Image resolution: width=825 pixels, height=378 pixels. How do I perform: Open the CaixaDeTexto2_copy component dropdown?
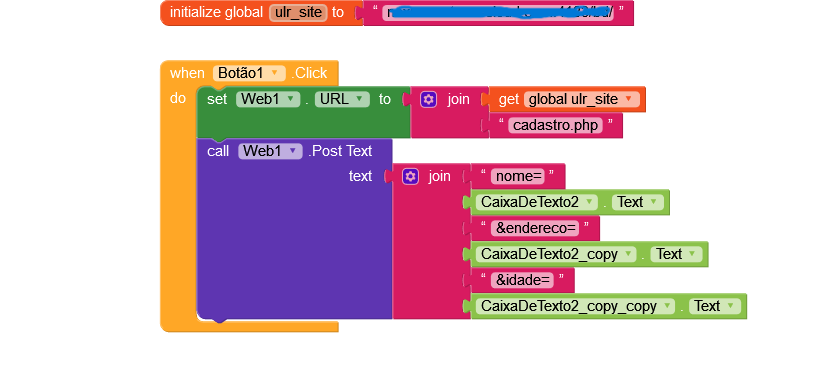(x=556, y=255)
